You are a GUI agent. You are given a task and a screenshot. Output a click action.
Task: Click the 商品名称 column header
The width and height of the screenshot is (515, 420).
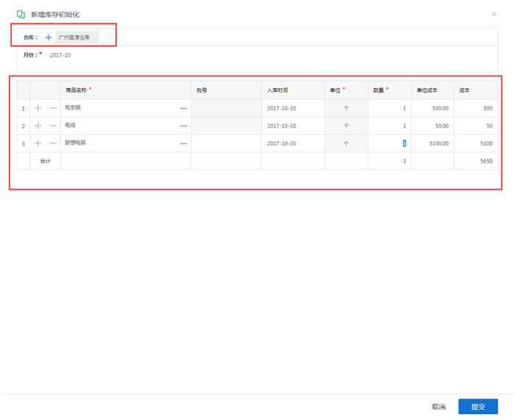pos(126,90)
